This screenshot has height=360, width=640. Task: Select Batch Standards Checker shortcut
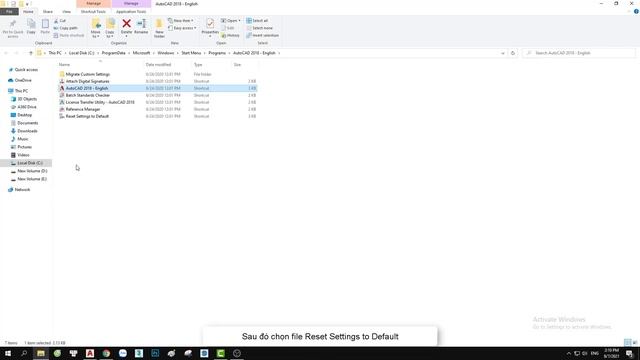coord(87,95)
